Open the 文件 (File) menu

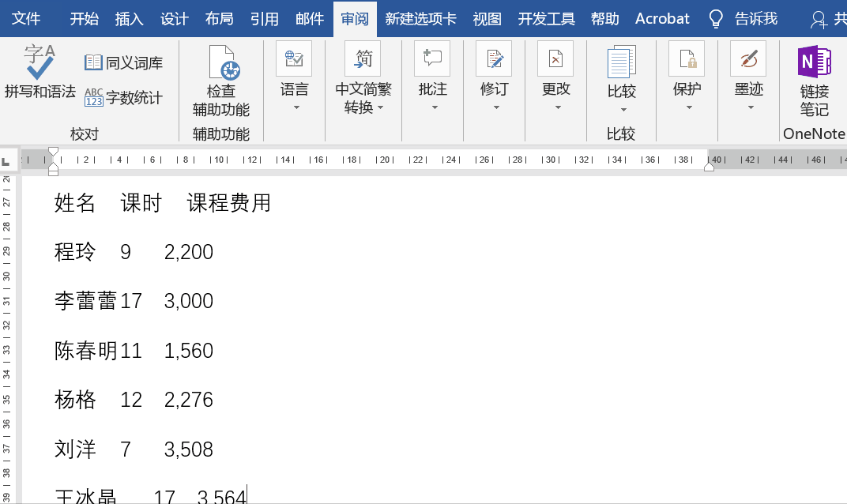coord(27,18)
